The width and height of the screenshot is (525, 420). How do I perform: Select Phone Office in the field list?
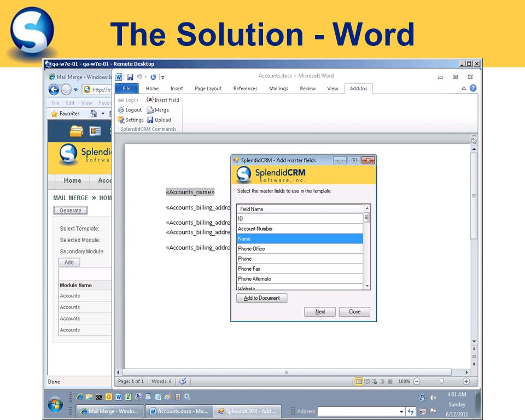[300, 249]
